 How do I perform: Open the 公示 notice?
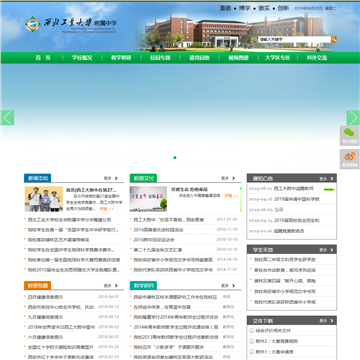point(279,210)
